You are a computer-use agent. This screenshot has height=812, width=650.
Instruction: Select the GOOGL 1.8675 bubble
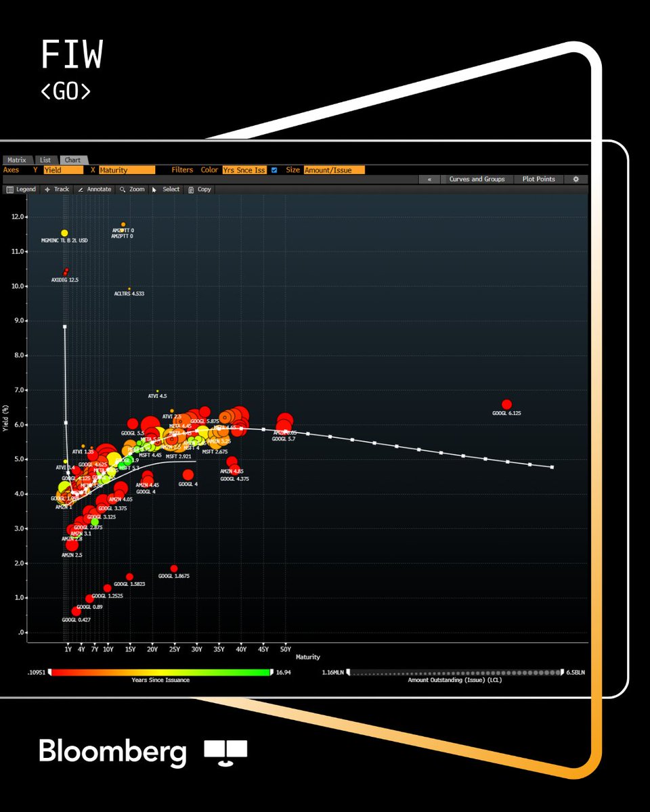pyautogui.click(x=174, y=568)
